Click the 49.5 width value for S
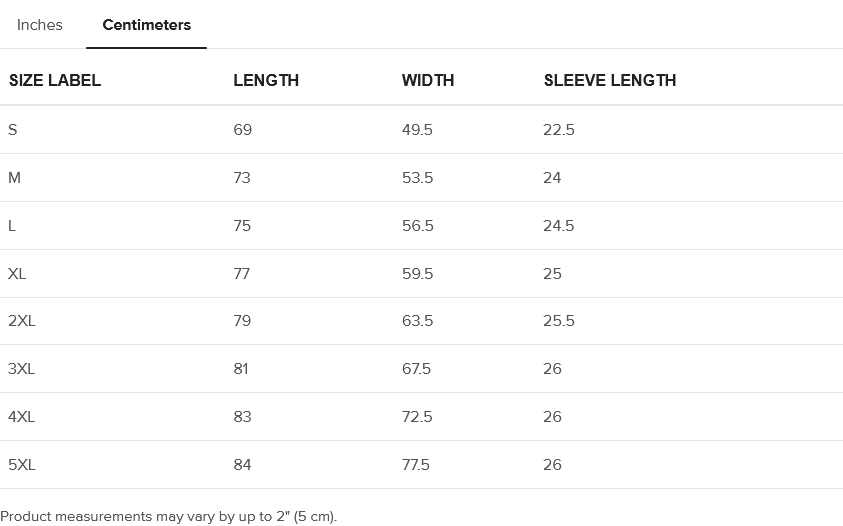The width and height of the screenshot is (843, 526). [417, 130]
